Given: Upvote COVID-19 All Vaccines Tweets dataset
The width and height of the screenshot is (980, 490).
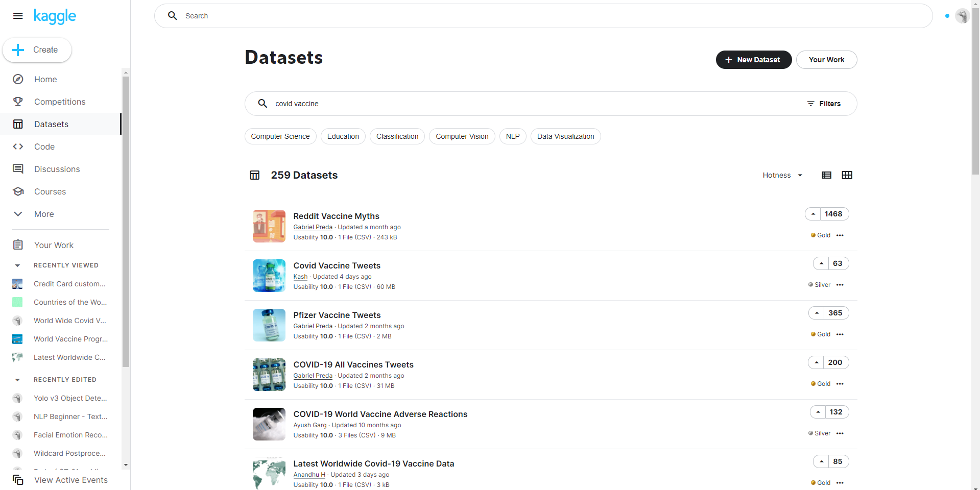Looking at the screenshot, I should pyautogui.click(x=816, y=362).
